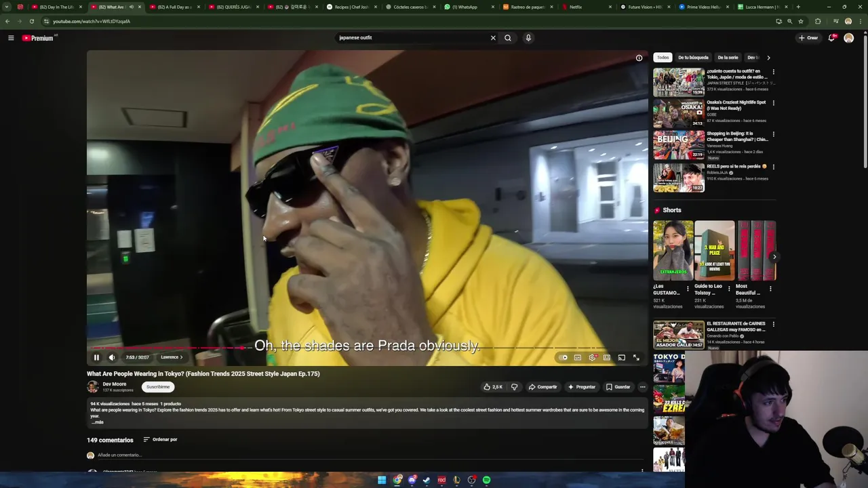Open options for REELS pero video
The width and height of the screenshot is (868, 488).
coord(773,166)
